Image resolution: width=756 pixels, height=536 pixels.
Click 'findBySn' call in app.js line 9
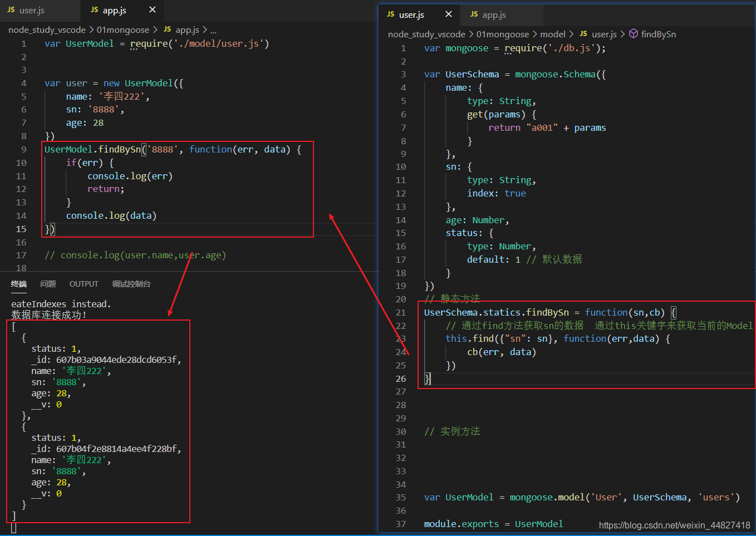[x=120, y=149]
